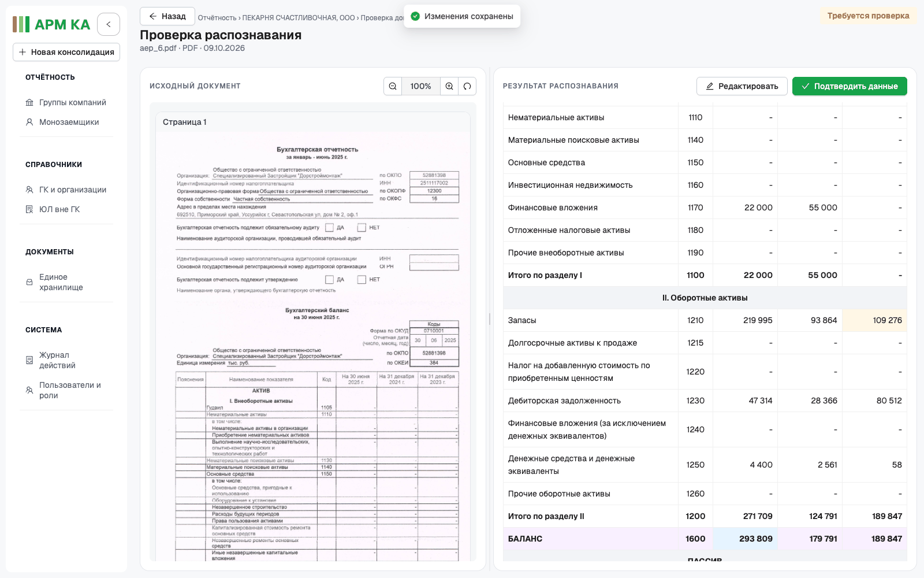
Task: Rotate the source document page
Action: tap(467, 86)
